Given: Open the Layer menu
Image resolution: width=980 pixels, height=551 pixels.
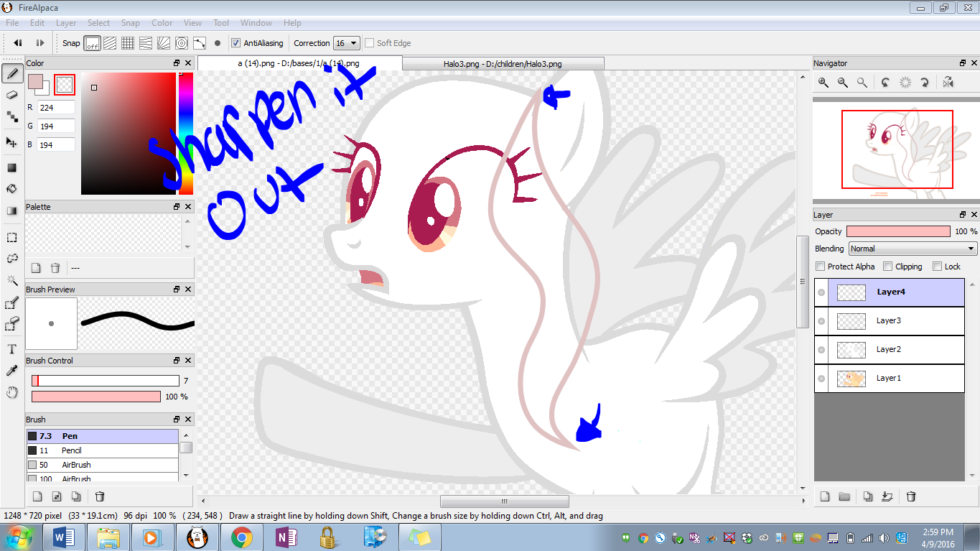Looking at the screenshot, I should 66,23.
